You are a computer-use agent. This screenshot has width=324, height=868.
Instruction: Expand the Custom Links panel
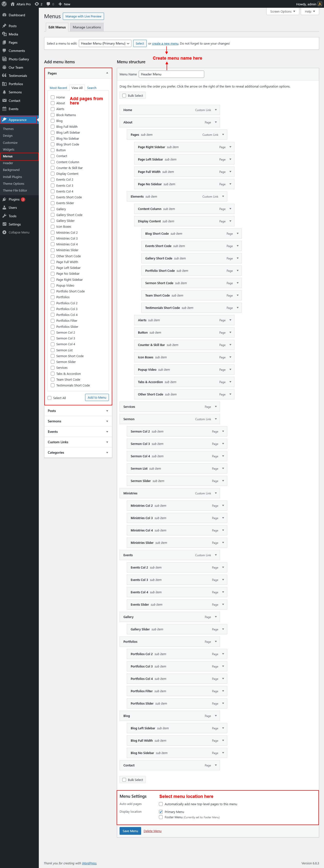click(78, 442)
